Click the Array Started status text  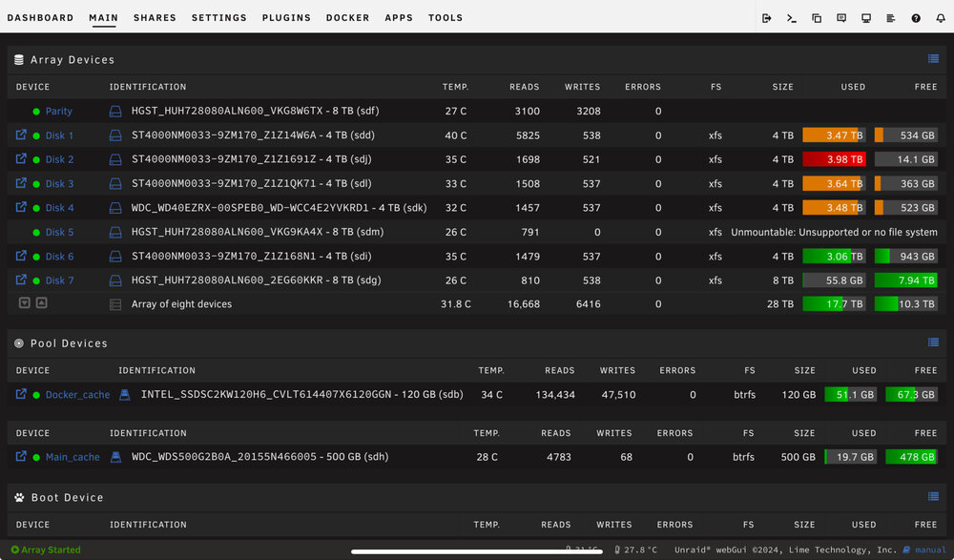pos(51,550)
